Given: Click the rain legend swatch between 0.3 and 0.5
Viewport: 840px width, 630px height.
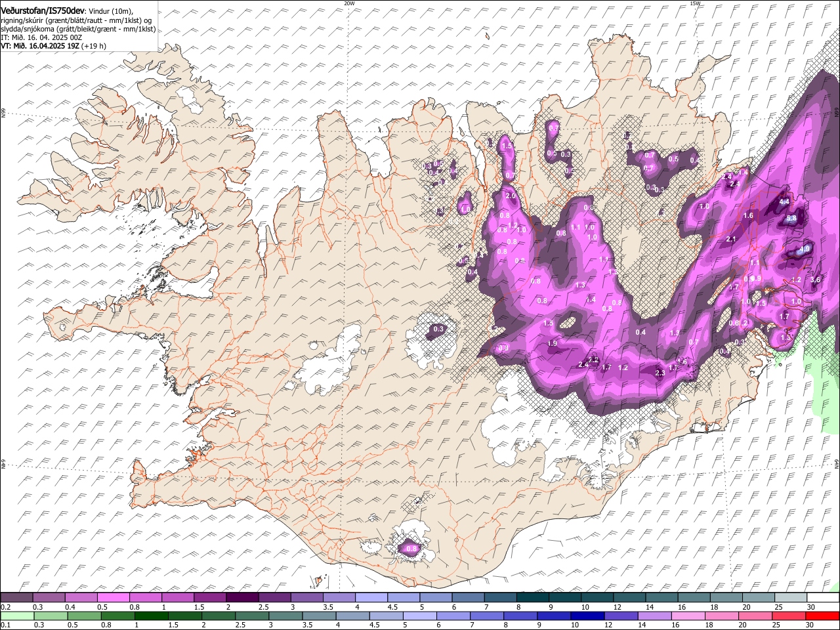Looking at the screenshot, I should pos(51,616).
